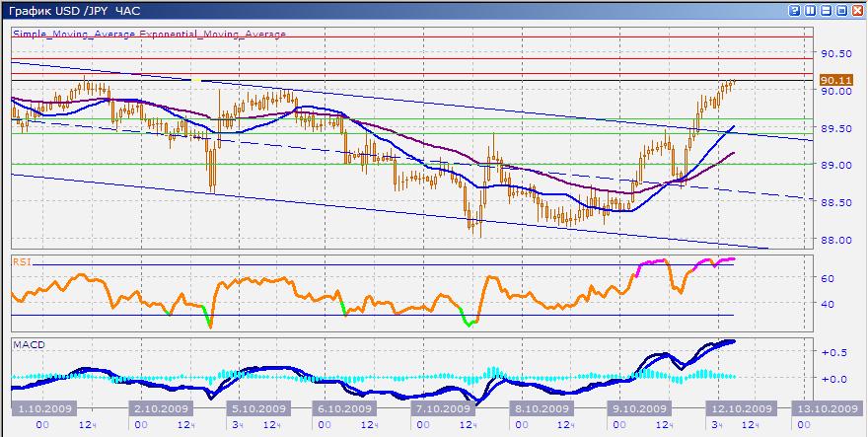Click the Simple_Moving_Average indicator label
The height and width of the screenshot is (437, 868).
click(x=75, y=34)
